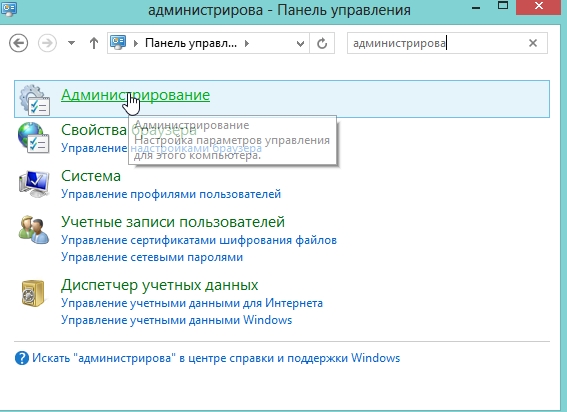Open Учетные записи пользователей
This screenshot has height=412, width=567.
[x=173, y=222]
